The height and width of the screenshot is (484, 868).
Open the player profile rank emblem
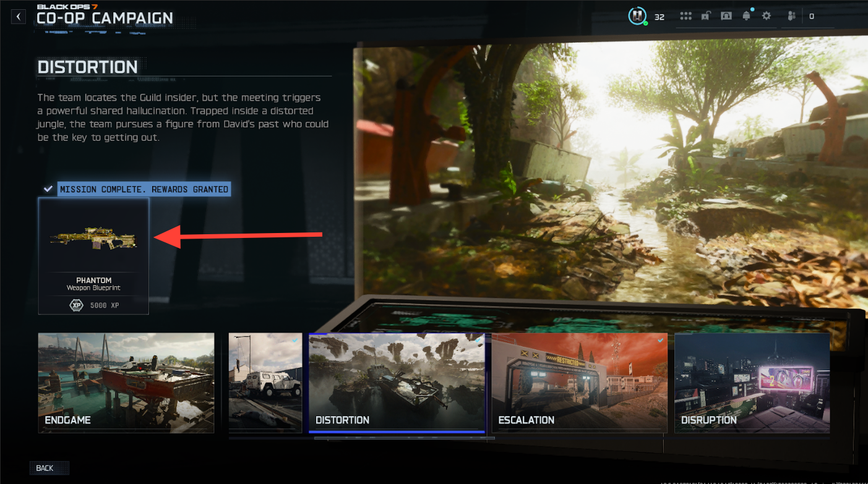coord(637,16)
